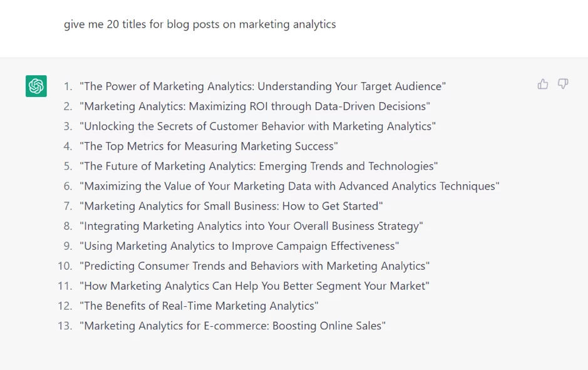
Task: Click the user prompt about 20 blog titles
Action: [x=200, y=24]
